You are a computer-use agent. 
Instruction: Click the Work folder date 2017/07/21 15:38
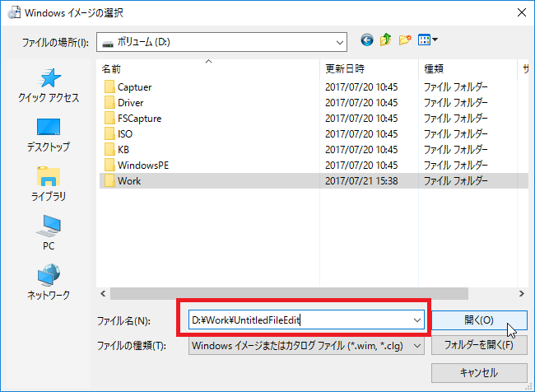361,181
